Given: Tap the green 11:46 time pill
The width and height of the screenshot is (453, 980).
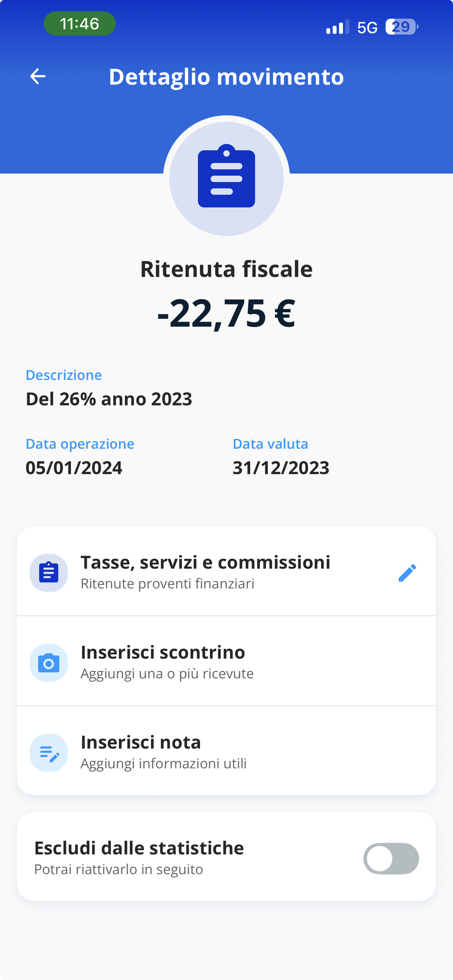Looking at the screenshot, I should pos(79,24).
